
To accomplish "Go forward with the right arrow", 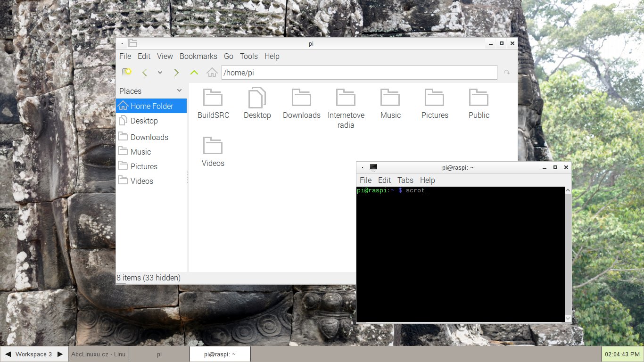I will pos(176,72).
